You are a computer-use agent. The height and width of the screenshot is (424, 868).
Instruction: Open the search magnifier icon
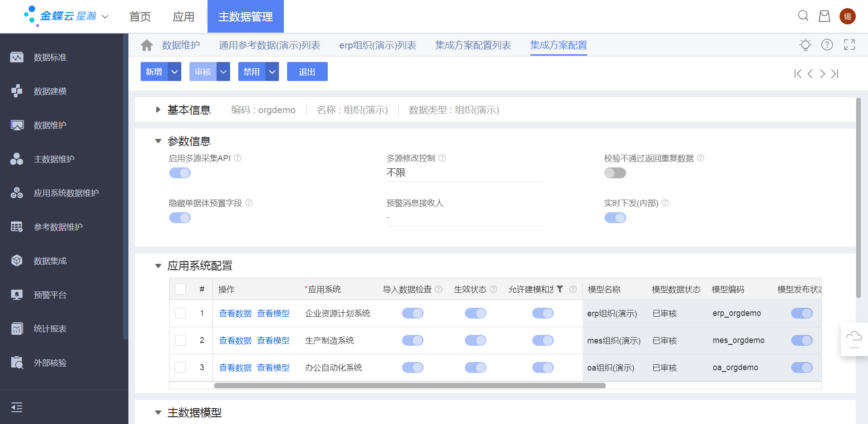click(803, 16)
